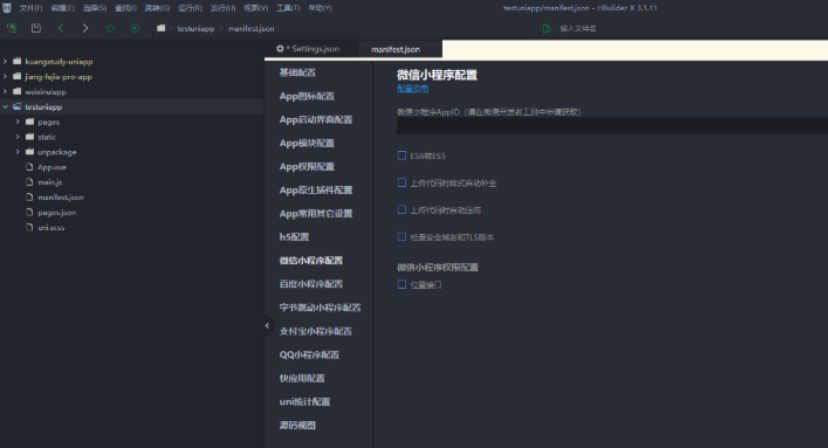Open the 视图(V) menu
Viewport: 828px width, 448px height.
256,8
